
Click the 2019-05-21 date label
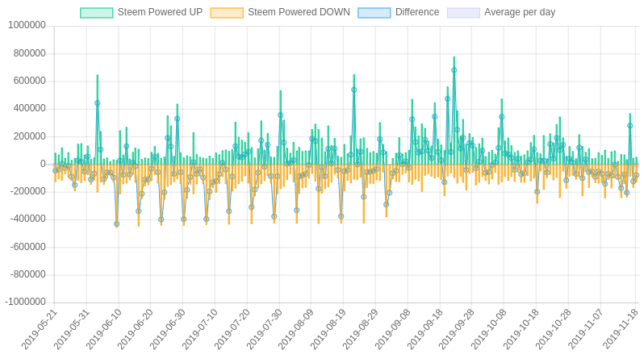coord(40,329)
